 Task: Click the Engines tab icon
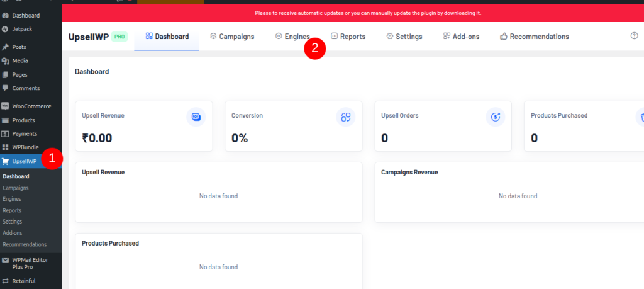pyautogui.click(x=279, y=36)
